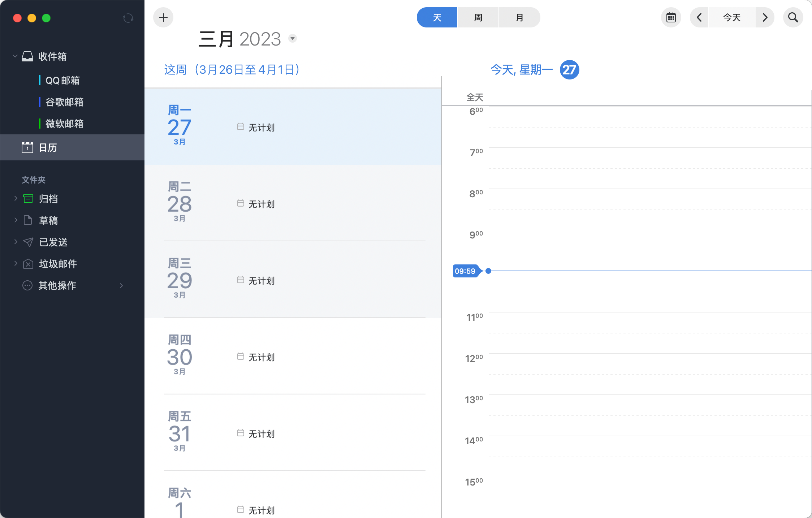Open 其他操作 submenu arrow
This screenshot has height=518, width=812.
(121, 286)
